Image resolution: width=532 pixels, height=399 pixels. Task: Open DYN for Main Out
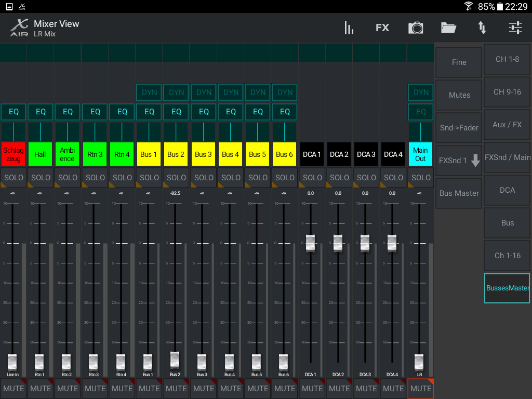pos(421,92)
